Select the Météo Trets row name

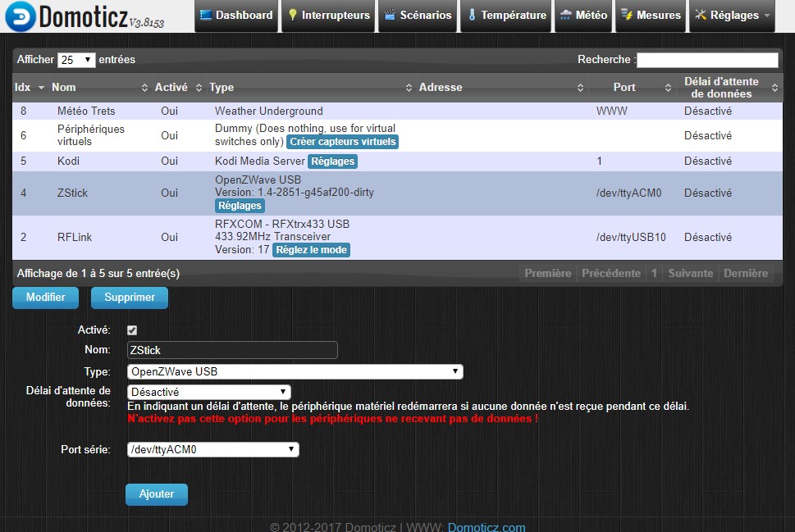[86, 111]
